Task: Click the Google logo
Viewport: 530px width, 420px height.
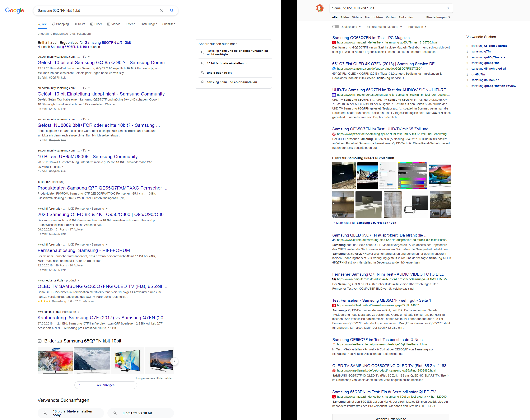Action: 14,10
